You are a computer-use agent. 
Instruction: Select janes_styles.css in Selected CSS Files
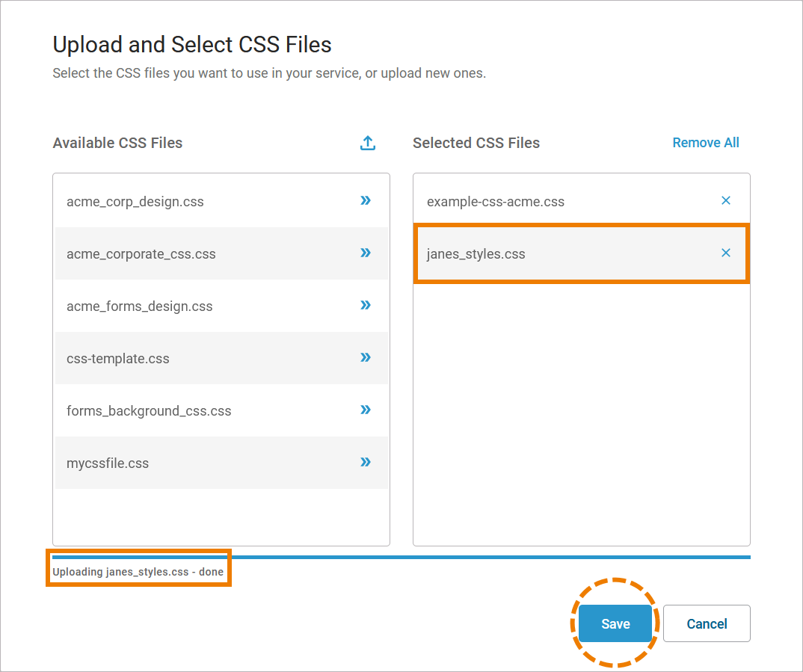(x=476, y=254)
